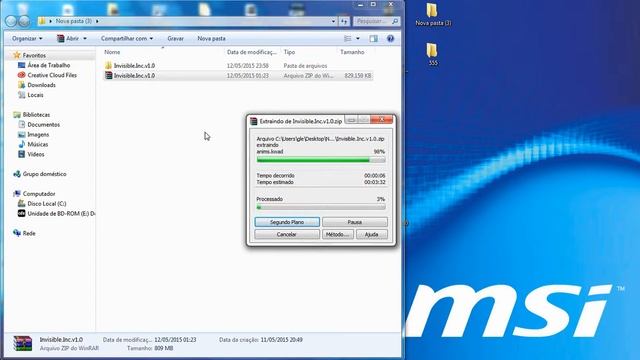Click Pasta de arquivos type cell

(x=305, y=66)
